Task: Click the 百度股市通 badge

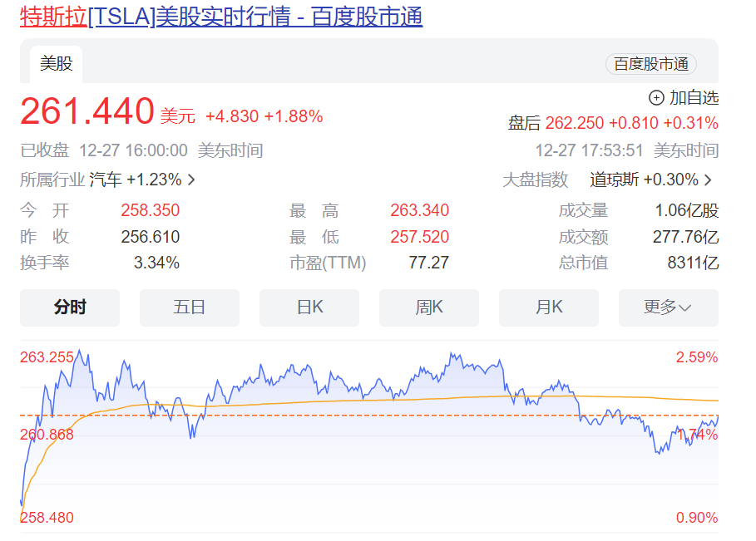Action: click(x=651, y=62)
